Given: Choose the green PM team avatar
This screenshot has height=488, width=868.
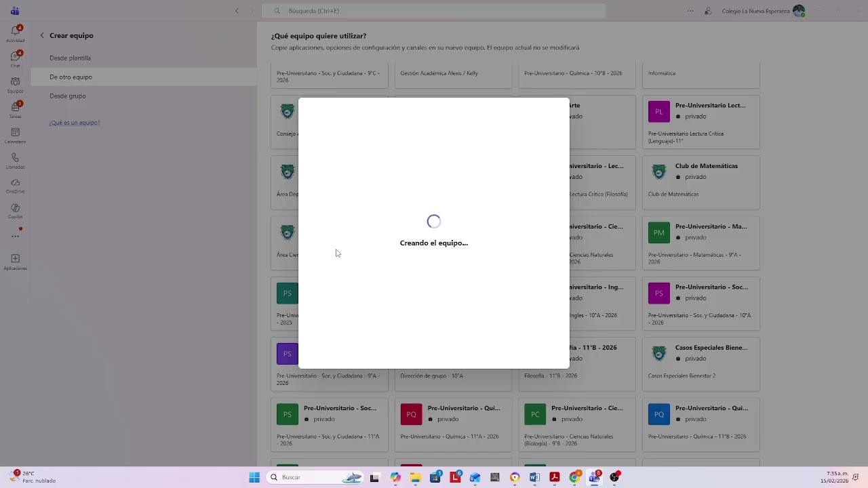Looking at the screenshot, I should pos(659,232).
